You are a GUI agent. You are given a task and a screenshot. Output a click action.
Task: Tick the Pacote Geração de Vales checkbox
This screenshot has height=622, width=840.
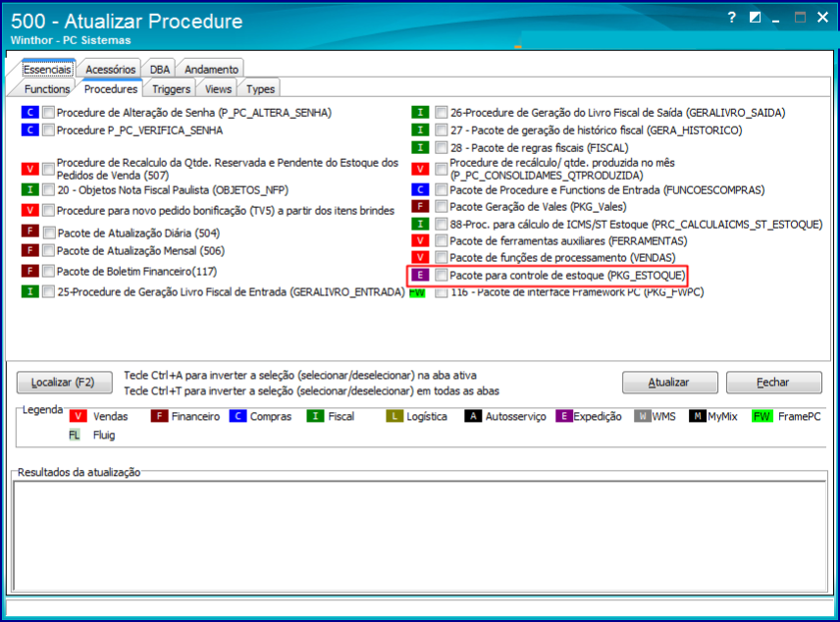(x=441, y=206)
